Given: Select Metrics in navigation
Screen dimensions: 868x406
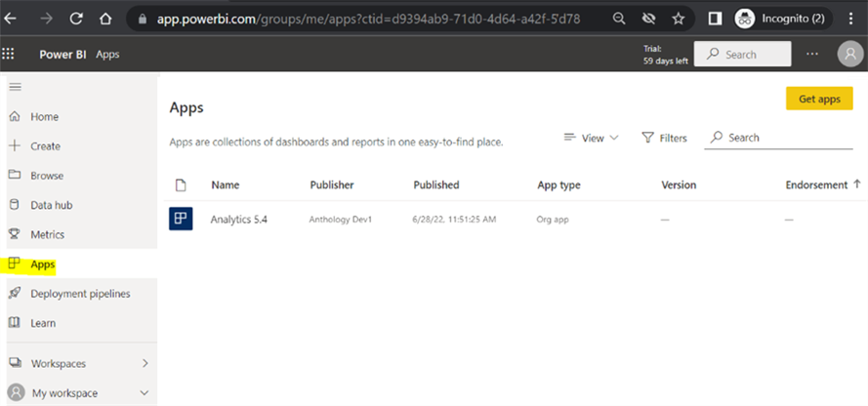Looking at the screenshot, I should [x=48, y=234].
